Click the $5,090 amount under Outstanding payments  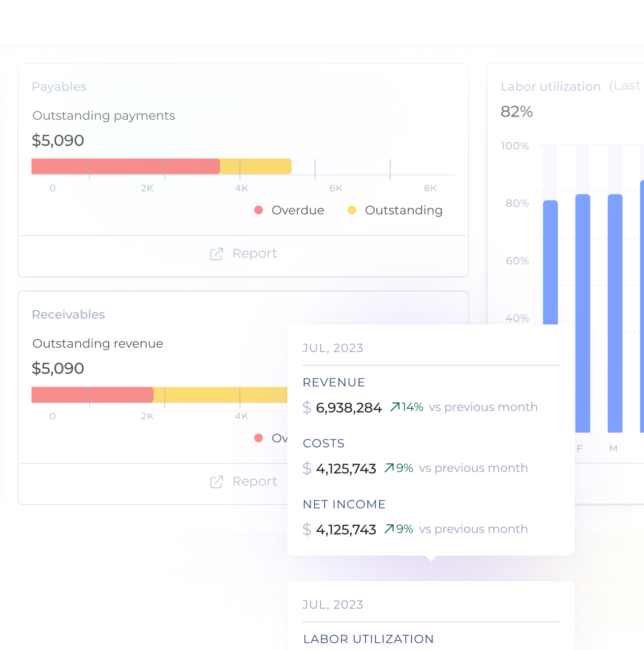point(58,141)
